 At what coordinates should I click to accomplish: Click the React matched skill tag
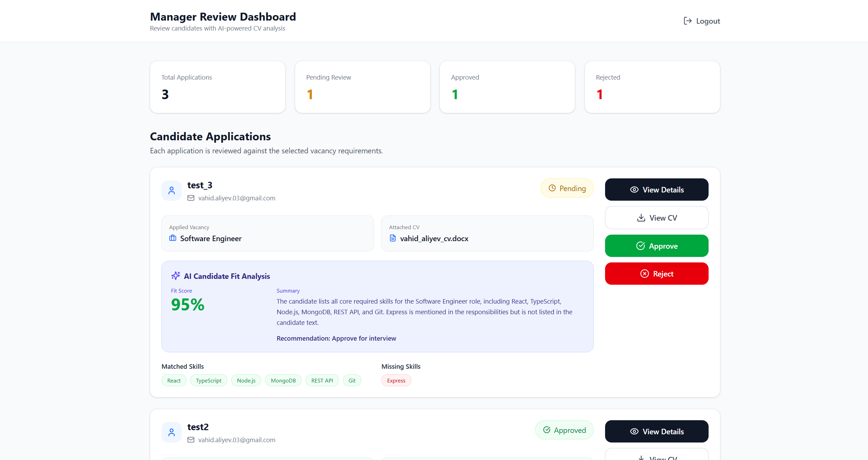click(174, 380)
